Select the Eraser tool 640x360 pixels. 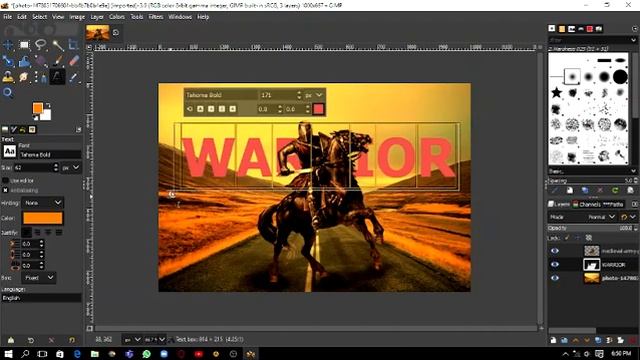(73, 61)
